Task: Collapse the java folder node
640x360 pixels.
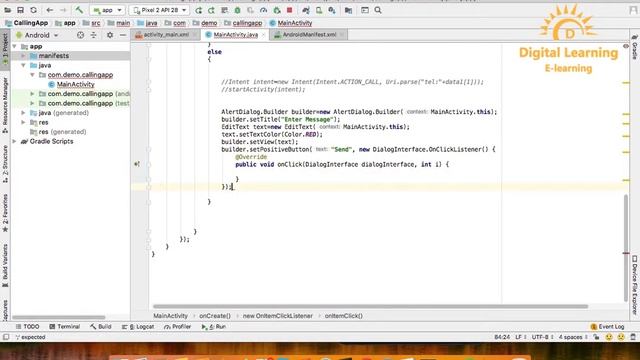Action: (24, 65)
